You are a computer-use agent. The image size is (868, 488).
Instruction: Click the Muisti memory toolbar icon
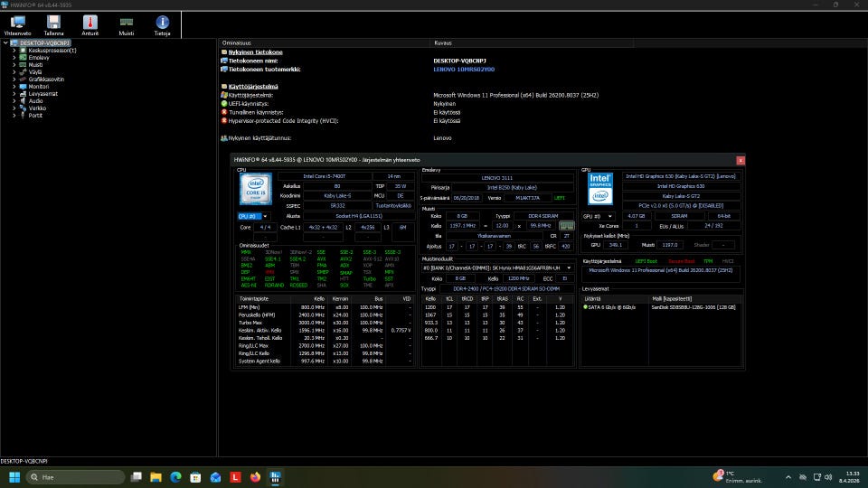pos(127,24)
